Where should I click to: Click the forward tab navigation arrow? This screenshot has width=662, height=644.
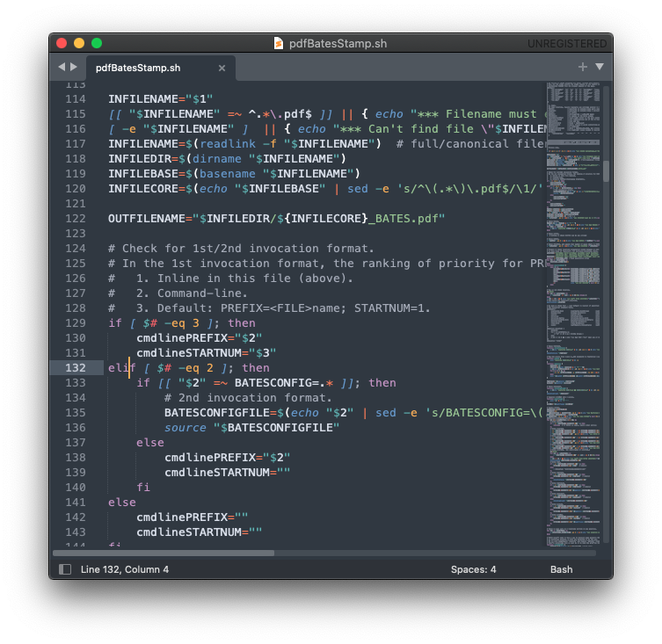pyautogui.click(x=74, y=67)
